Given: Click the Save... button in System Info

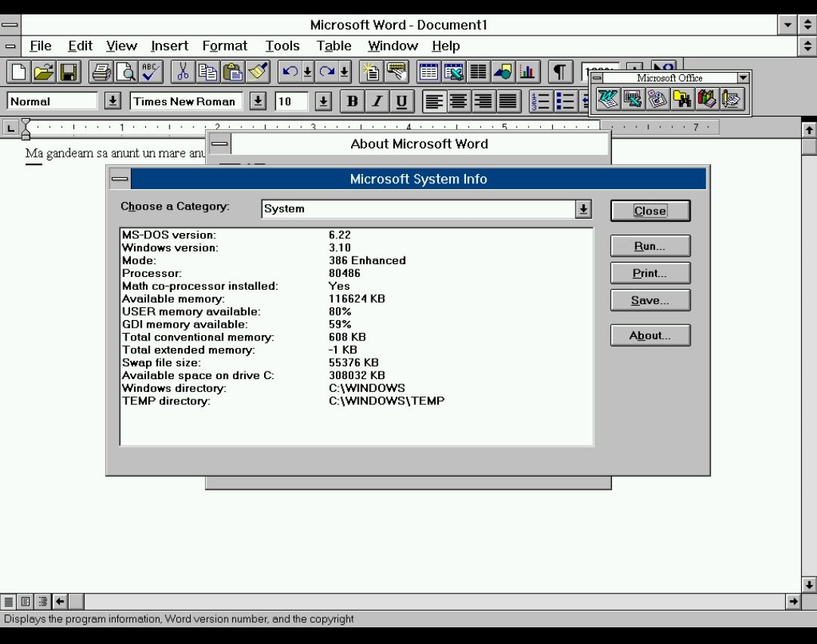Looking at the screenshot, I should 650,300.
